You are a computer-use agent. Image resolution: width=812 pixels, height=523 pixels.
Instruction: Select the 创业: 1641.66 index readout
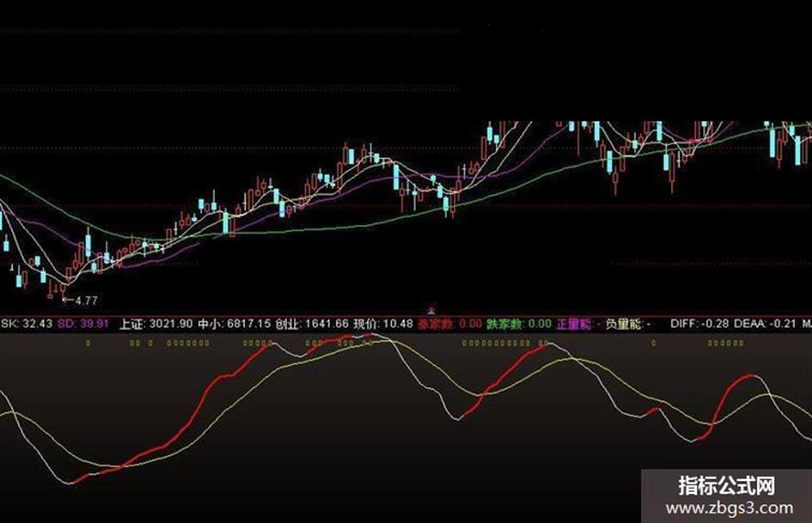[x=312, y=324]
